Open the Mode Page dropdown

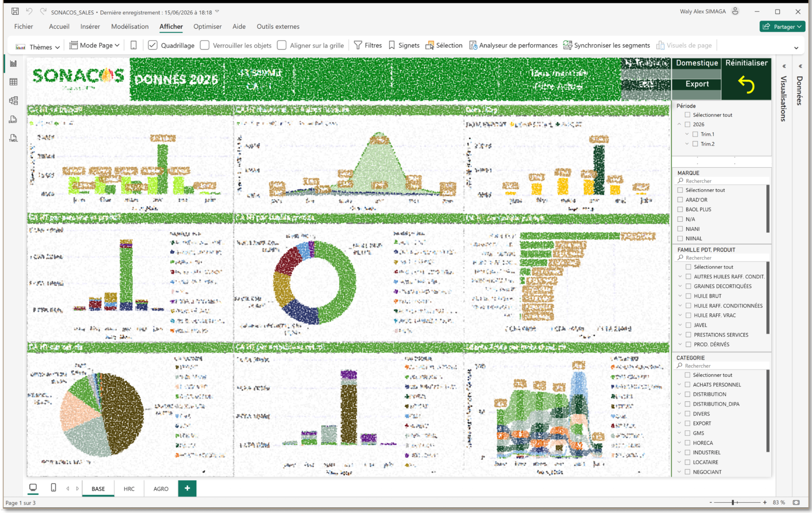95,45
